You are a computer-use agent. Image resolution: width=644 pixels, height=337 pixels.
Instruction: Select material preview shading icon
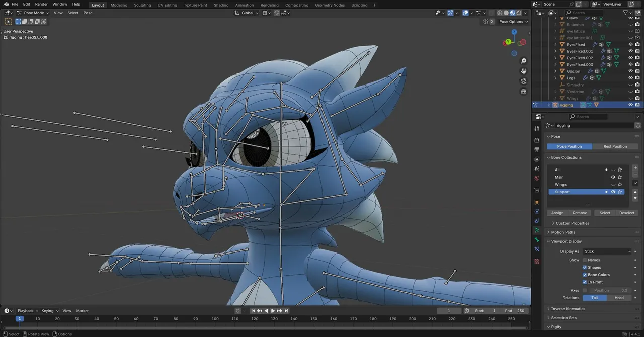point(512,13)
